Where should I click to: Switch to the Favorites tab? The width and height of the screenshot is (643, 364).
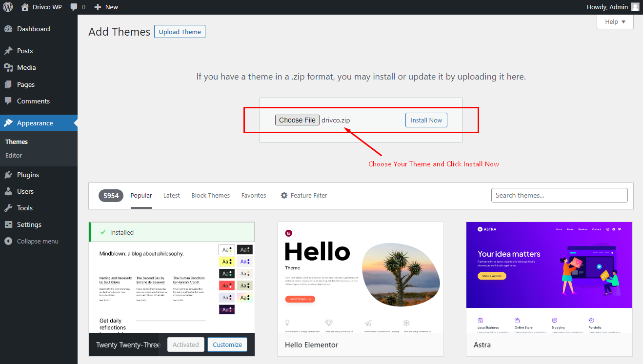[254, 195]
